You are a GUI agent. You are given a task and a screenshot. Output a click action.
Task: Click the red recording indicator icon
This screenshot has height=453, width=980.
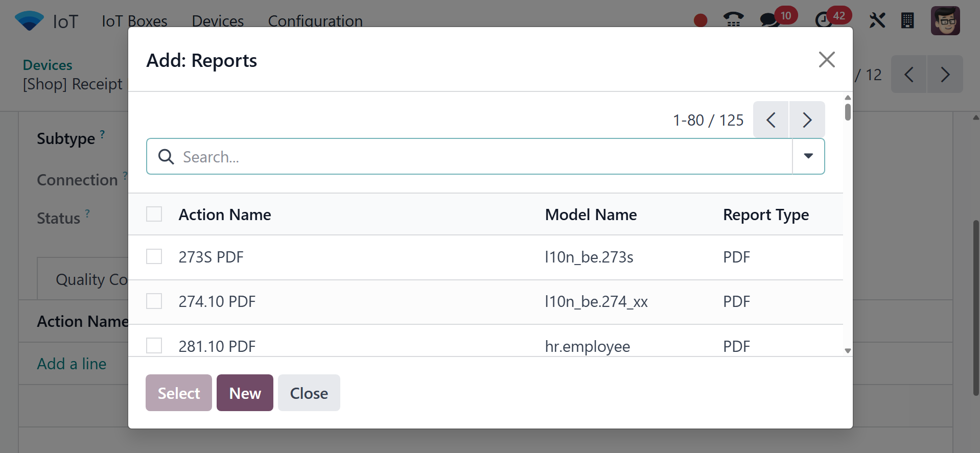[700, 20]
